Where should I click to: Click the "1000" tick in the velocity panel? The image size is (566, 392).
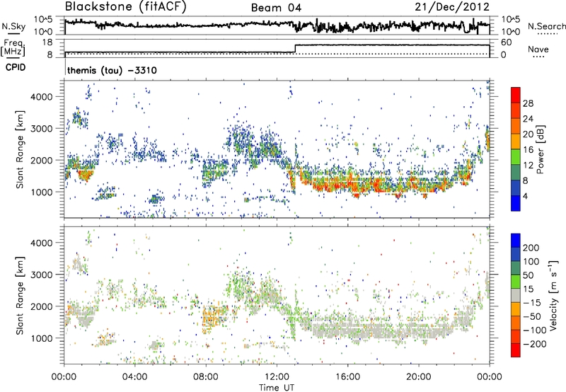click(41, 338)
